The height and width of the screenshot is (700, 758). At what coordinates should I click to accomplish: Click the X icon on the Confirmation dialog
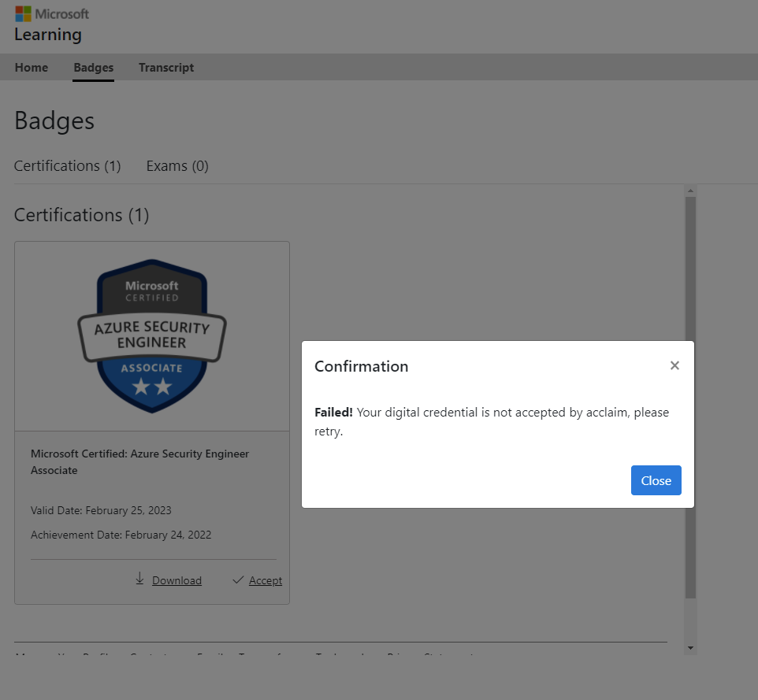674,365
